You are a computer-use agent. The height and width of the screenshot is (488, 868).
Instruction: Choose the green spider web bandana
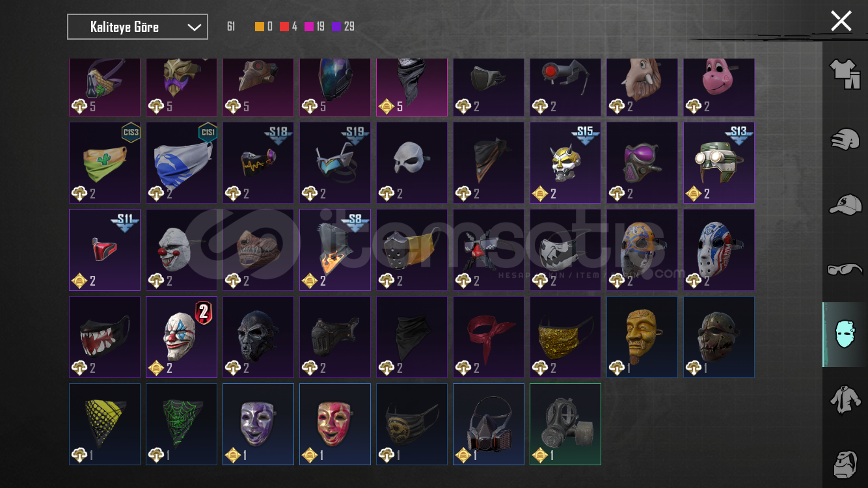coord(182,424)
